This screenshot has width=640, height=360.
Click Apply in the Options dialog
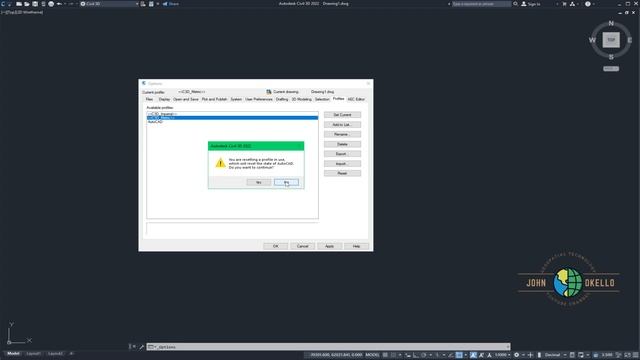pyautogui.click(x=329, y=246)
